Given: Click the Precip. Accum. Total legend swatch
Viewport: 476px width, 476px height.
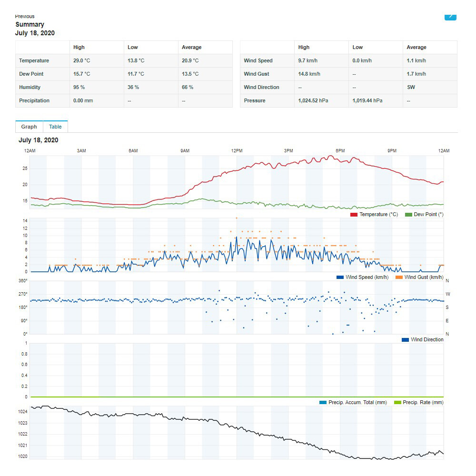Looking at the screenshot, I should [323, 403].
